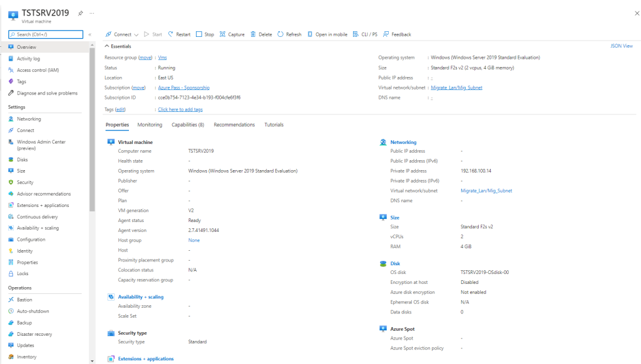This screenshot has width=641, height=364.
Task: Delete the virtual machine via toolbar
Action: tap(261, 34)
